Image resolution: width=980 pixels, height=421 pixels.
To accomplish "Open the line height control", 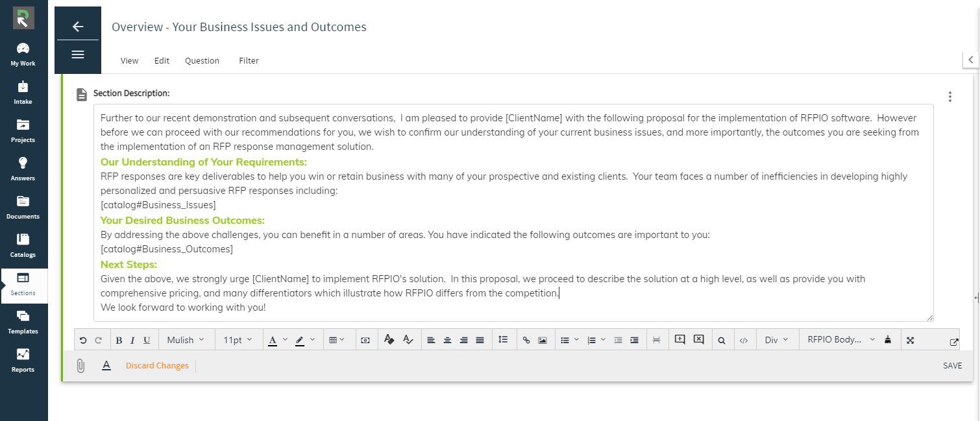I will point(503,339).
